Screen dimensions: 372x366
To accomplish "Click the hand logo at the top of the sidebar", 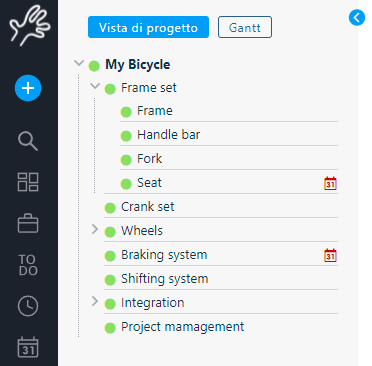I will tap(29, 25).
